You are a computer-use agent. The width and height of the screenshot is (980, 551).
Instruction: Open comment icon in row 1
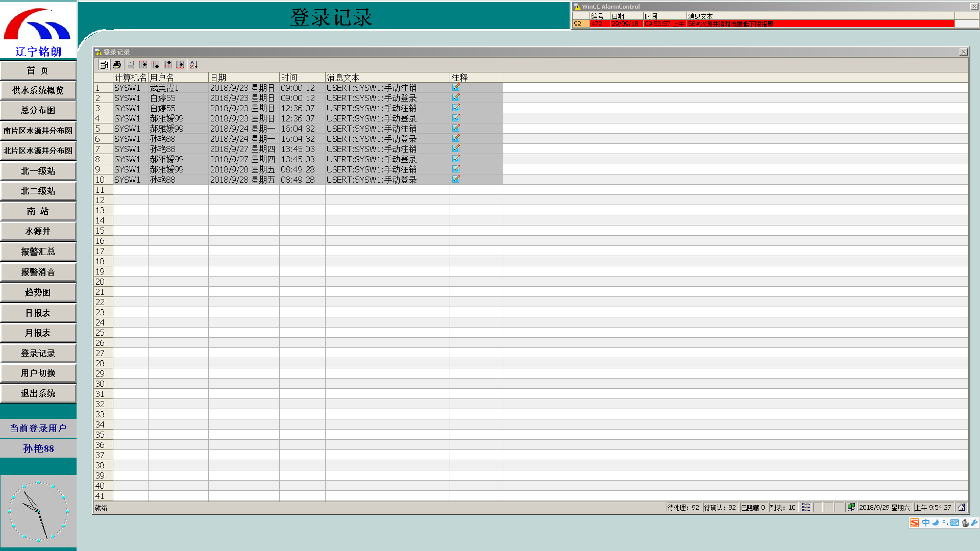[456, 87]
